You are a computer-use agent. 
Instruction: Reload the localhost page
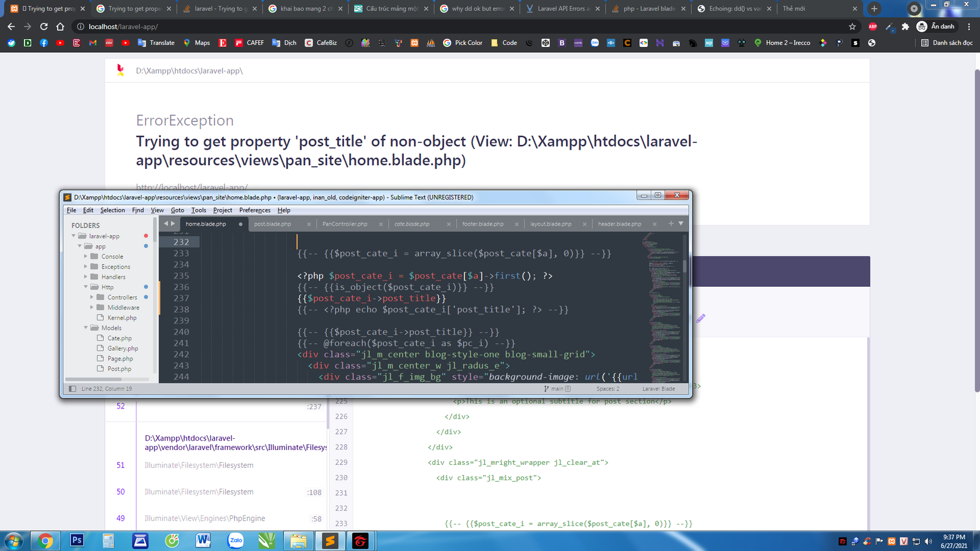click(x=43, y=27)
